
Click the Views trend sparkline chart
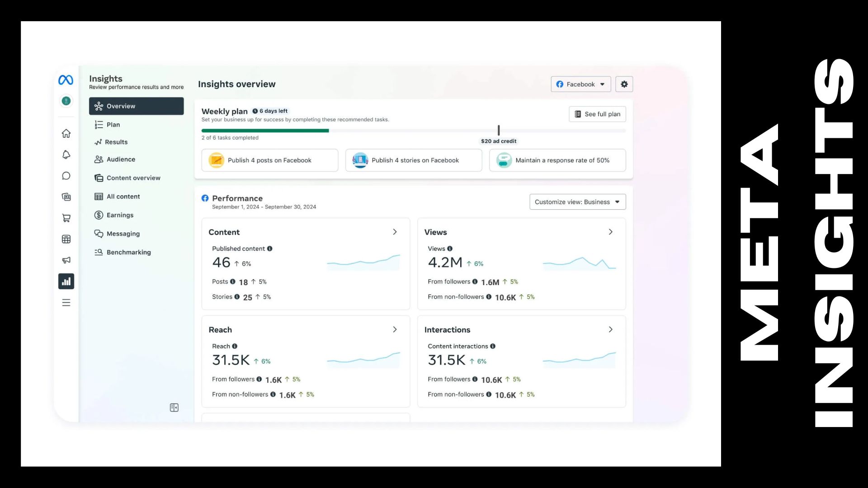coord(579,263)
